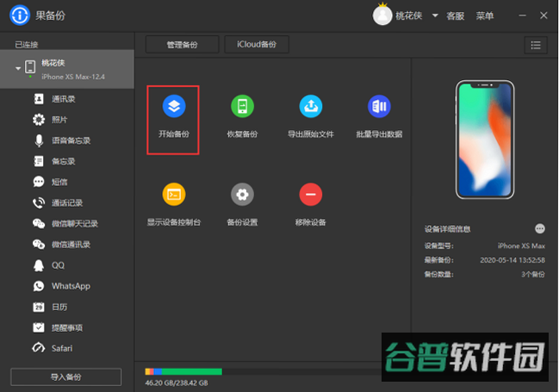Image resolution: width=559 pixels, height=392 pixels.
Task: Close the 果备份 window
Action: pos(543,16)
